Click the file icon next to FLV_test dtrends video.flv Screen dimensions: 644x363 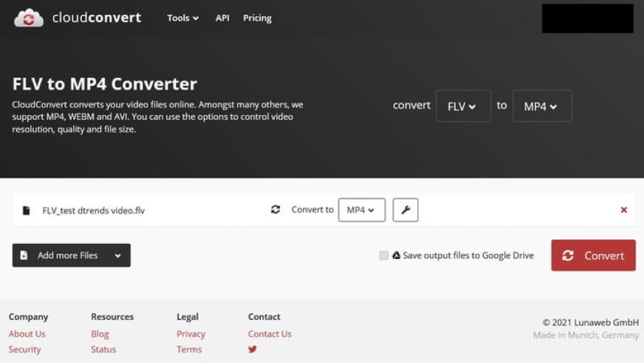[26, 210]
